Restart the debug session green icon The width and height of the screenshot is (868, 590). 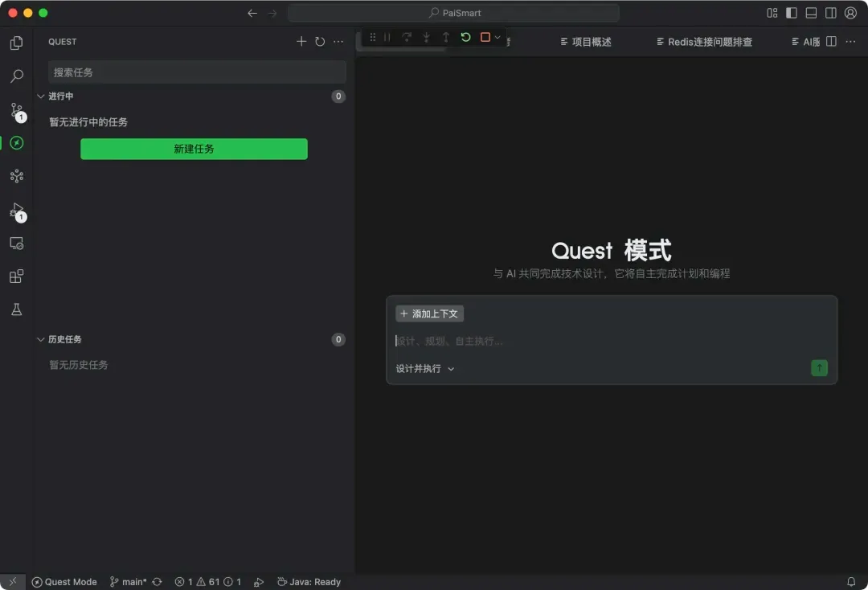465,37
